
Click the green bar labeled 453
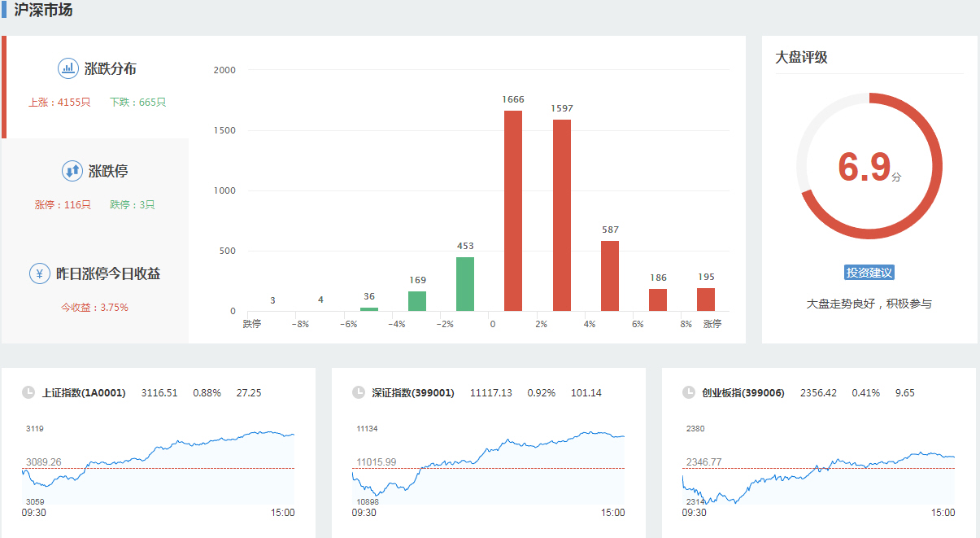[465, 284]
